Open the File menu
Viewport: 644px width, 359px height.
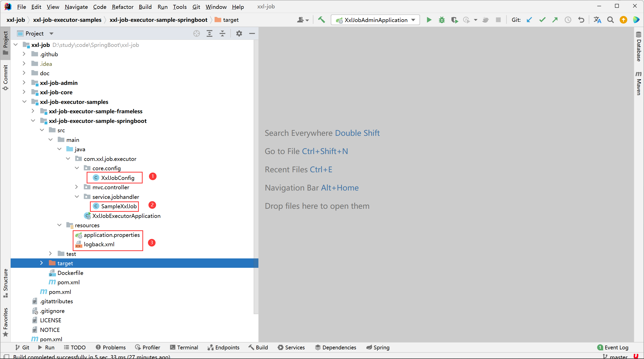click(21, 7)
